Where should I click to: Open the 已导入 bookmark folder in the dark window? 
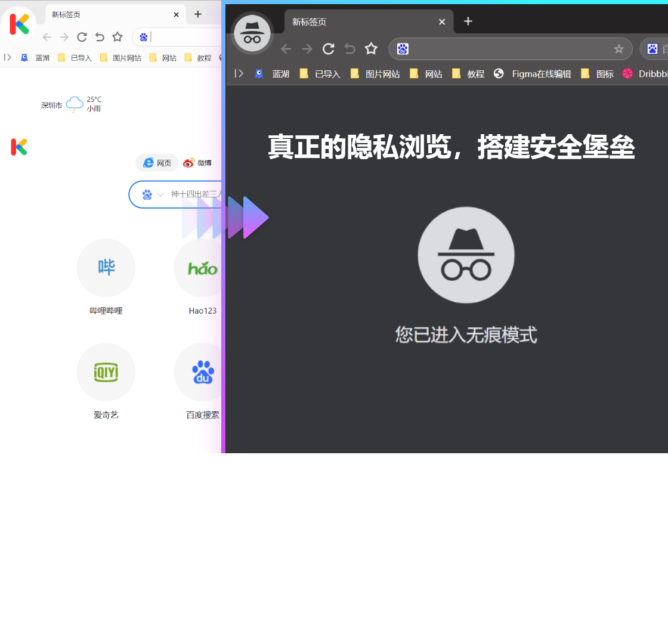320,74
